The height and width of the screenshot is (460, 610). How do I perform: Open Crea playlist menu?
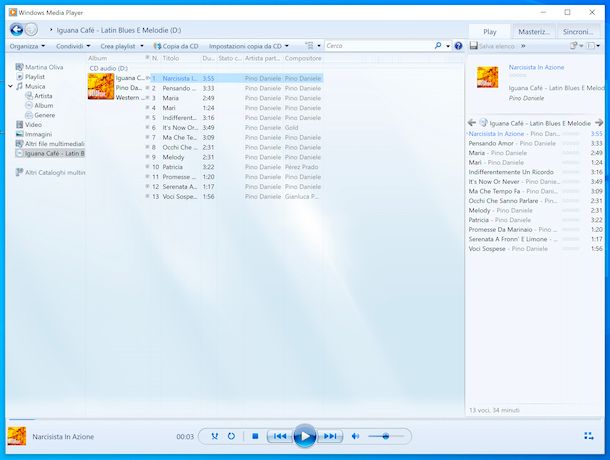[x=122, y=46]
